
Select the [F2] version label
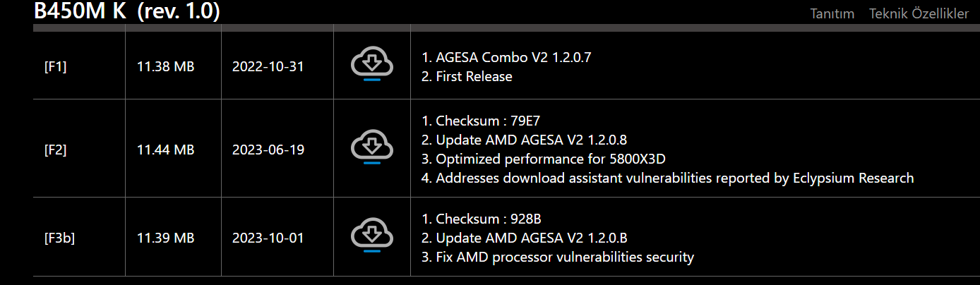[x=56, y=150]
